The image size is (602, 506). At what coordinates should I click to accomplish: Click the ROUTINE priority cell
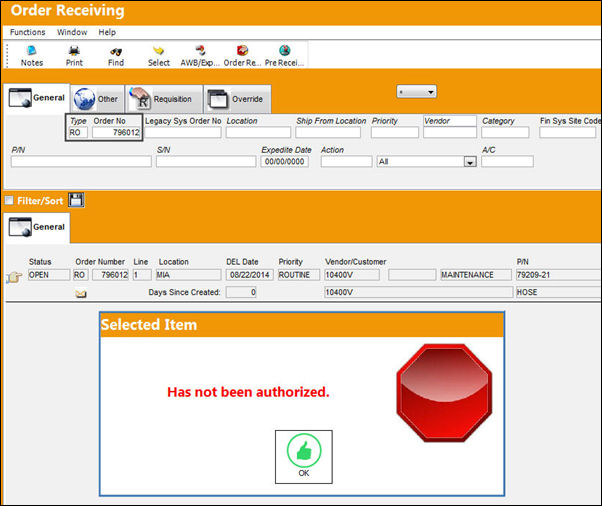pos(299,275)
